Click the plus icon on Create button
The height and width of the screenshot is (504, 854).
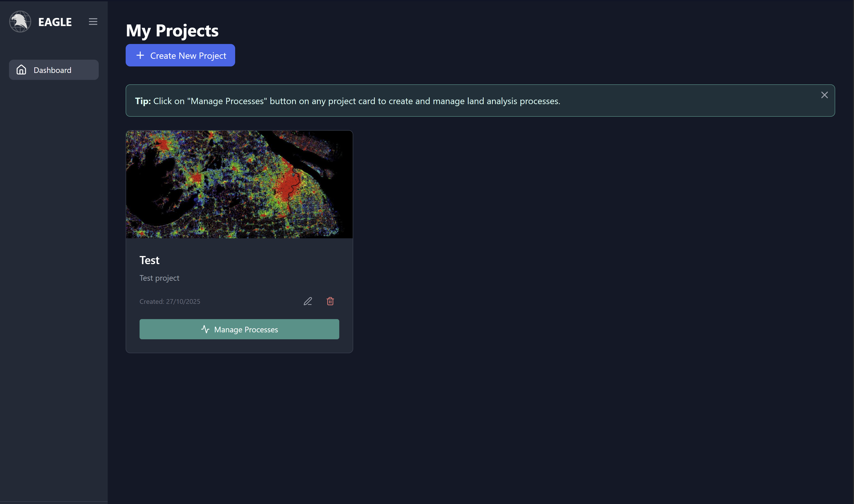click(x=140, y=55)
